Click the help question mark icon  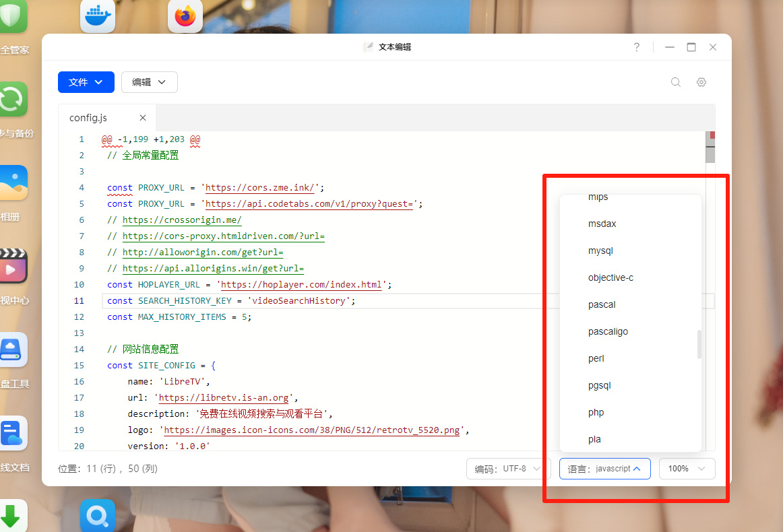coord(637,47)
